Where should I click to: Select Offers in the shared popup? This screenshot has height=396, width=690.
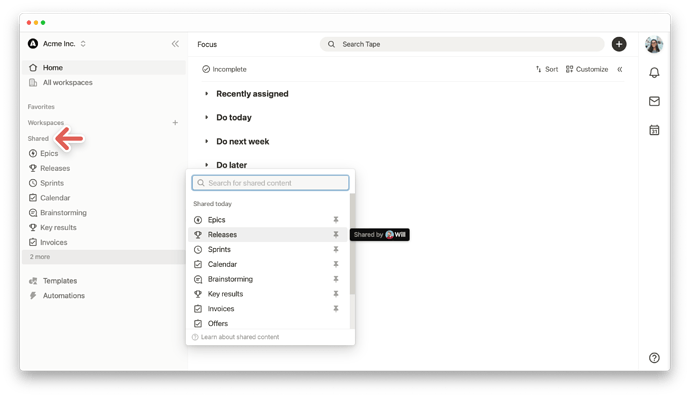tap(268, 323)
